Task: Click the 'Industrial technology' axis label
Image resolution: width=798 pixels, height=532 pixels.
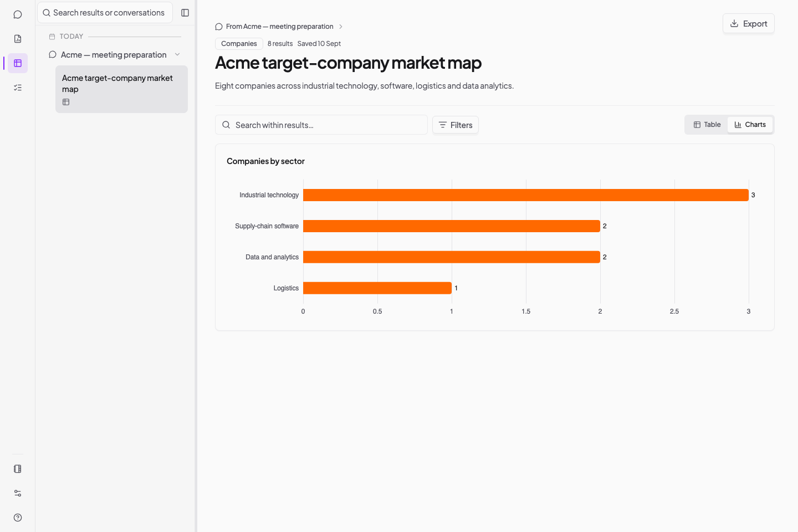Action: [269, 195]
